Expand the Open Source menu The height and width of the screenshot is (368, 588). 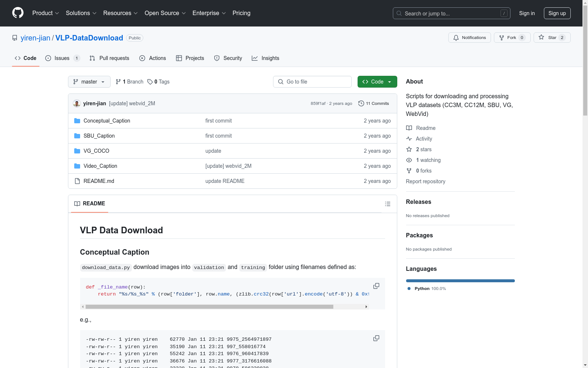coord(165,13)
